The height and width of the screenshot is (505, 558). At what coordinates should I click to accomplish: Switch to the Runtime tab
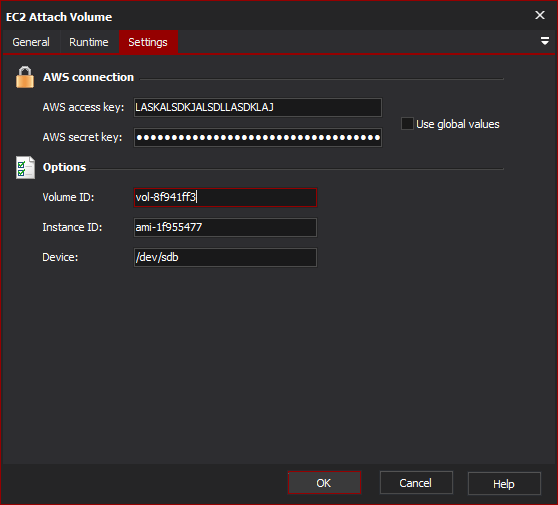(x=89, y=42)
